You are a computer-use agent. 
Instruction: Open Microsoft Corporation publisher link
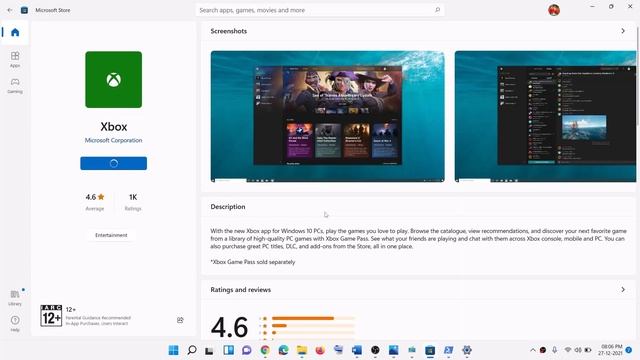(113, 140)
